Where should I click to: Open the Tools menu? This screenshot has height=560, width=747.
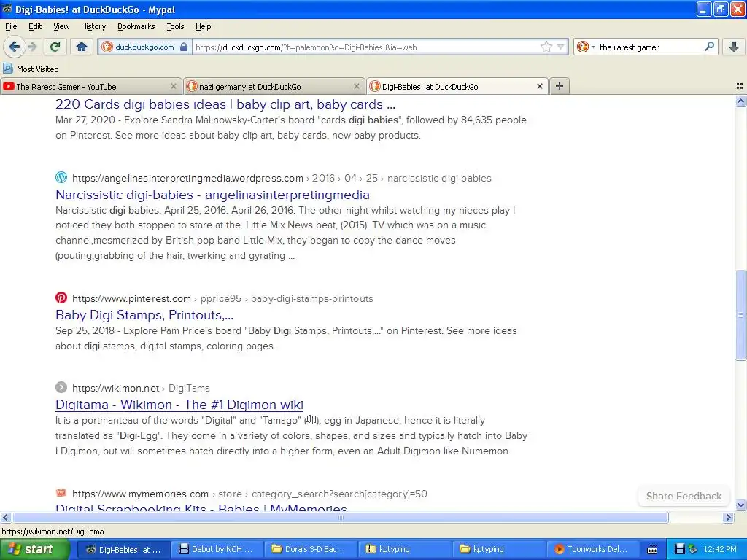(x=175, y=26)
